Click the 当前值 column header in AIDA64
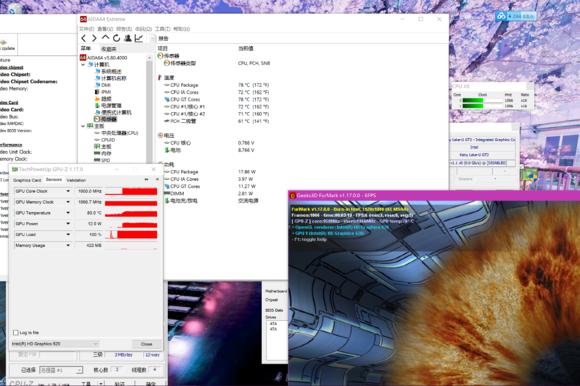Screen dimensions: 580x386 click(246, 48)
